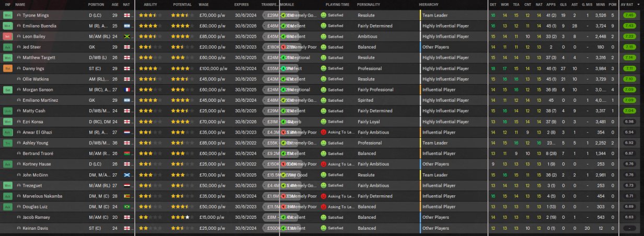Sort by the PLAYING TIME column header

click(x=338, y=4)
